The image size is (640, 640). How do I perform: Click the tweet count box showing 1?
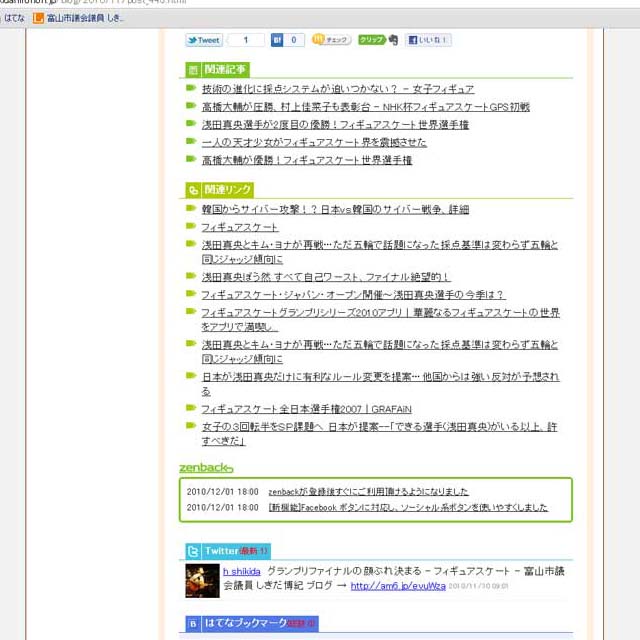pos(246,40)
